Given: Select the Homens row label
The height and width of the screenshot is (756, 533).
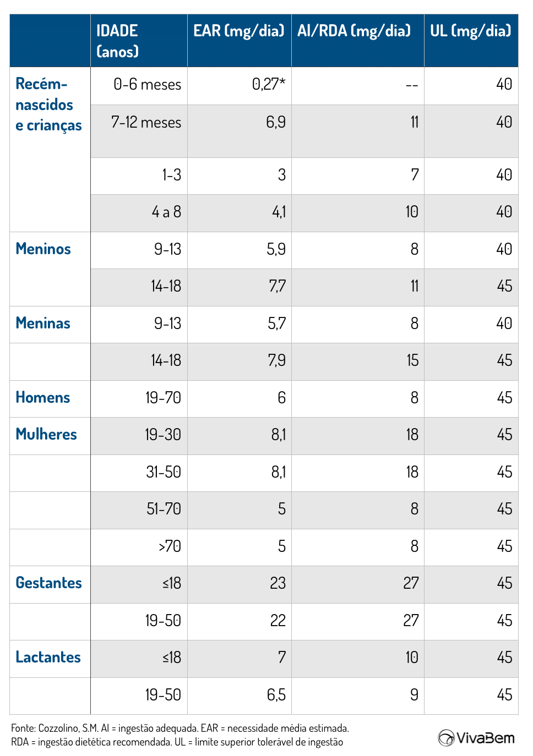Looking at the screenshot, I should [x=43, y=398].
